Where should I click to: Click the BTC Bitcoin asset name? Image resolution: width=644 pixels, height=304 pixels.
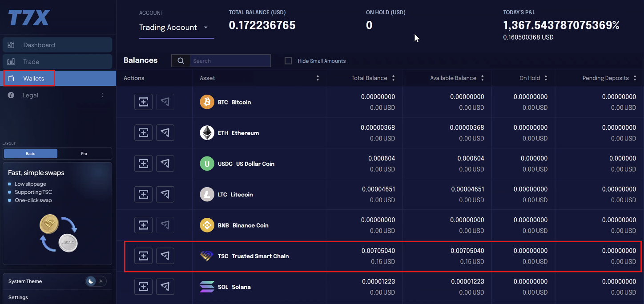(234, 102)
